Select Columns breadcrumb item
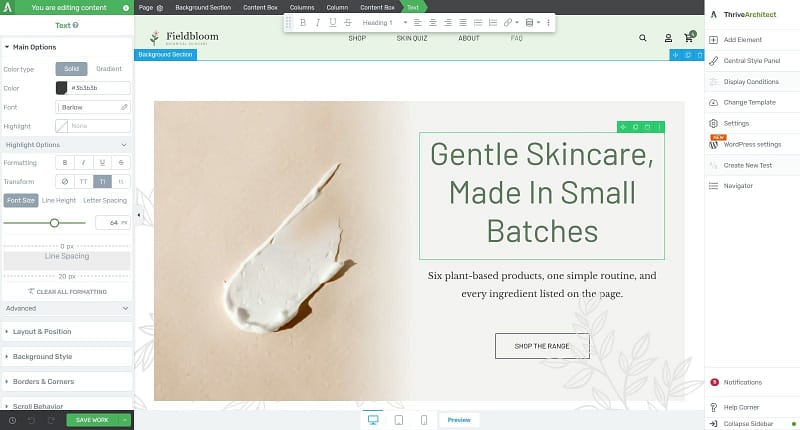The image size is (800, 430). (x=302, y=8)
